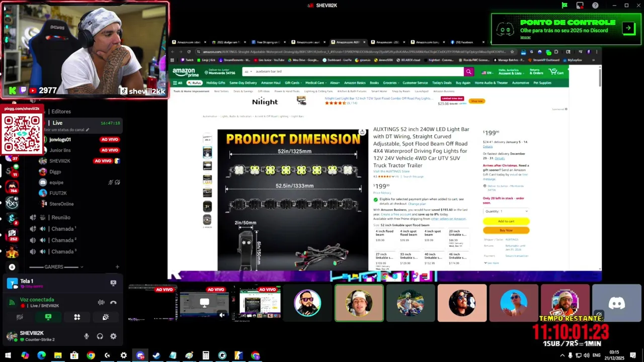Expand Quantity dropdown

coord(506,211)
